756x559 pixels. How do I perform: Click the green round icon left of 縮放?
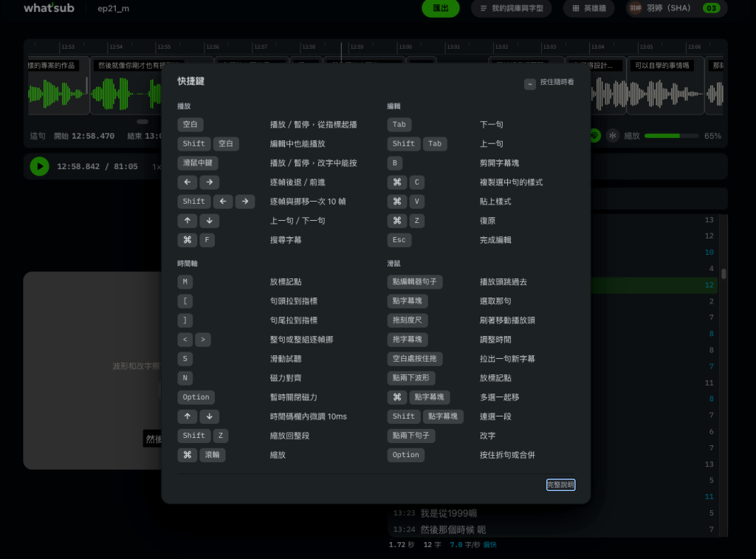[x=595, y=136]
